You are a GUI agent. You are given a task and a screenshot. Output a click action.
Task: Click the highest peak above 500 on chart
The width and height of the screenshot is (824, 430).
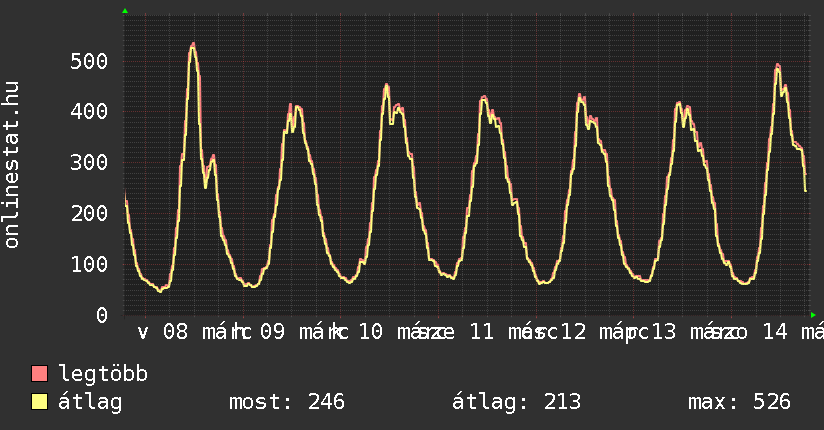(x=192, y=44)
